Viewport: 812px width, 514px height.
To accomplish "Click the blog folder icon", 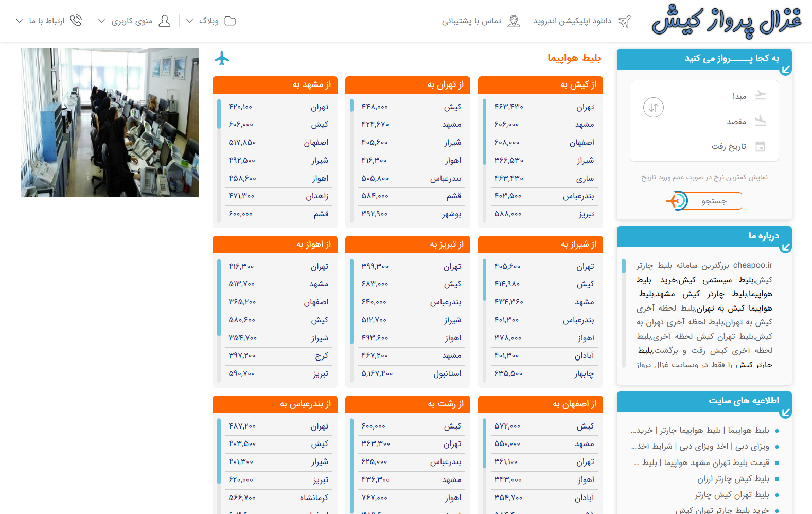I will point(230,21).
